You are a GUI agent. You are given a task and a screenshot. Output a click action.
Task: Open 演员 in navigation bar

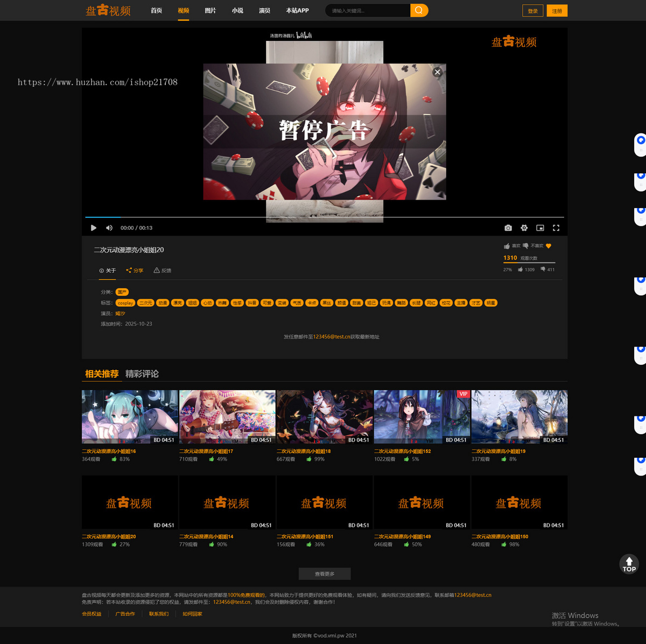[x=264, y=10]
